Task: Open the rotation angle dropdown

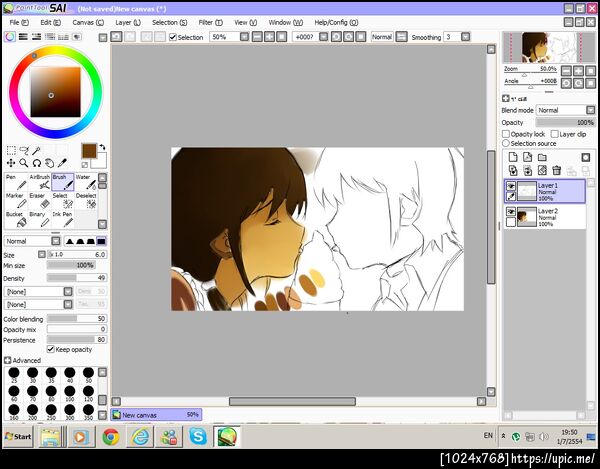Action: click(x=323, y=37)
